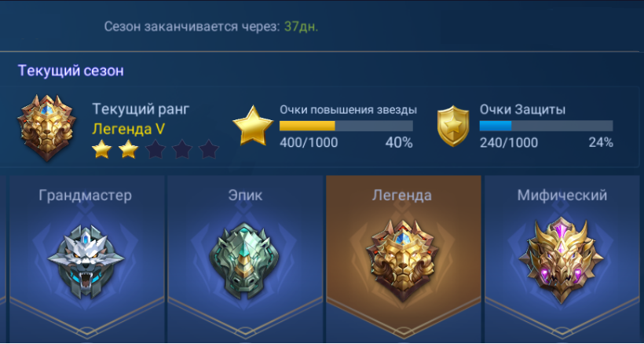Click the blue protection points progress bar
The height and width of the screenshot is (344, 644).
click(547, 126)
